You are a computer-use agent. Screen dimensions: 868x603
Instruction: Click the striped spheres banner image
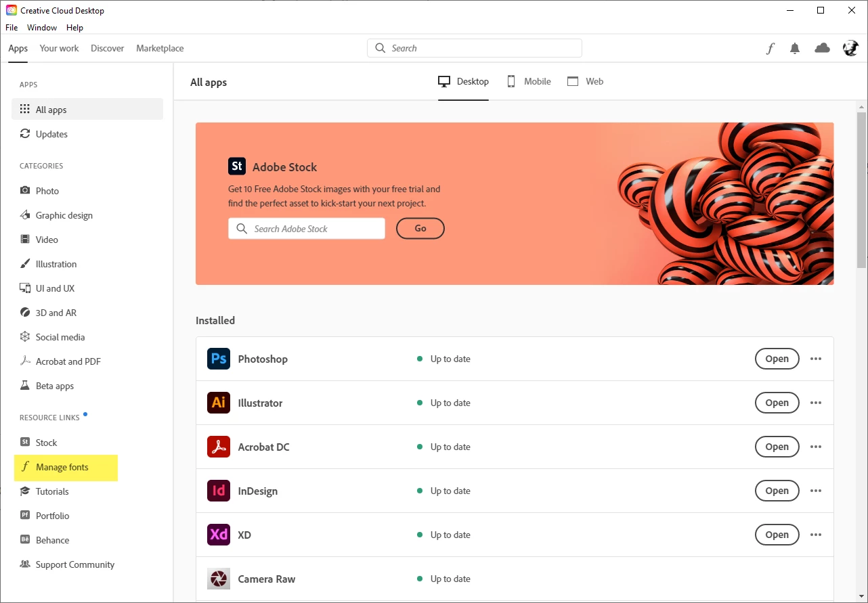[x=724, y=204]
